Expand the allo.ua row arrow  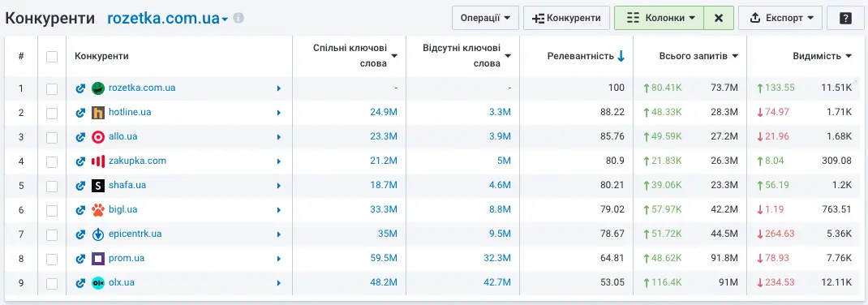click(279, 137)
